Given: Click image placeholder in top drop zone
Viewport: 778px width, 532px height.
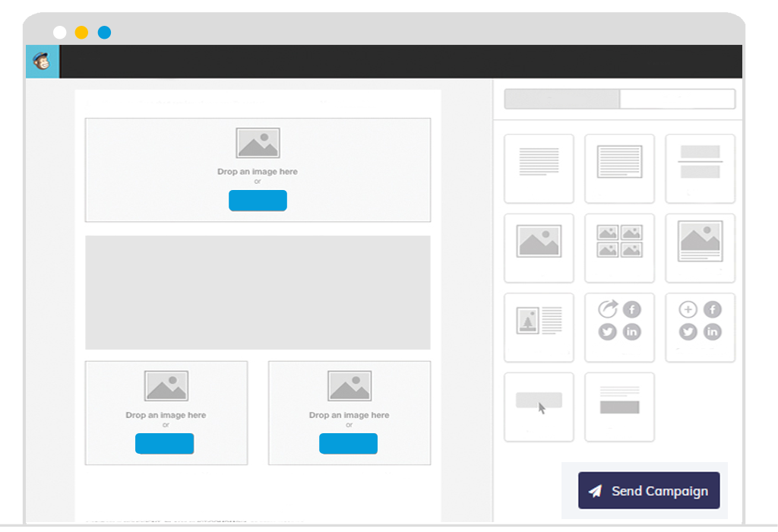Looking at the screenshot, I should point(258,143).
